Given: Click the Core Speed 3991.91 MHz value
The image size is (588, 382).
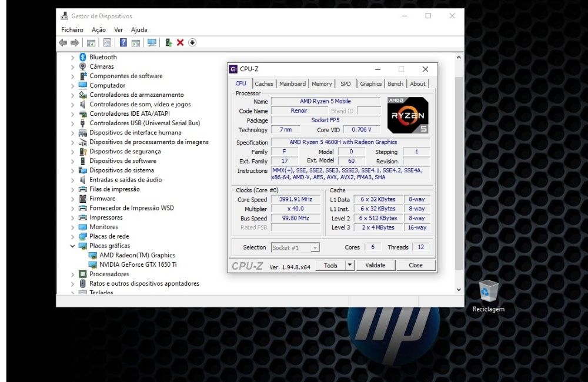Looking at the screenshot, I should tap(296, 199).
